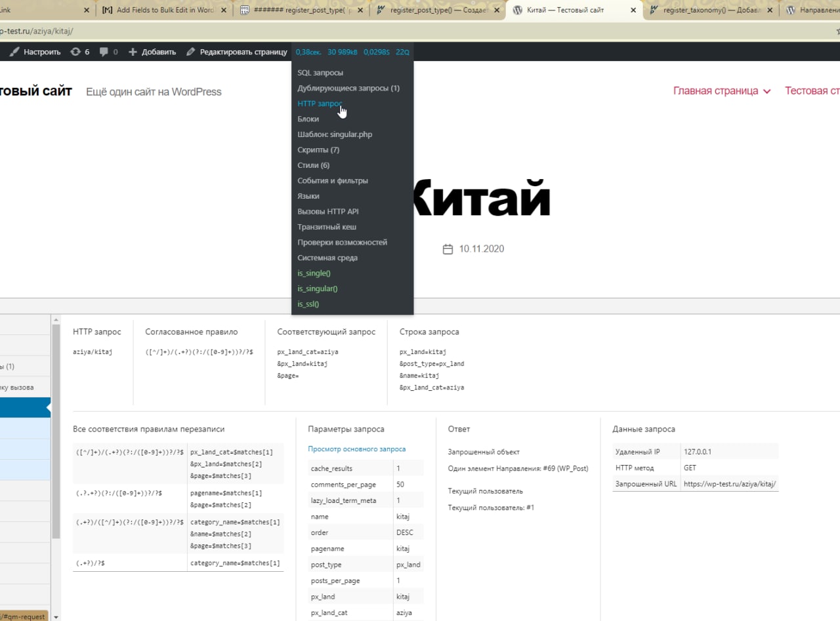This screenshot has width=840, height=621.
Task: Select Проверки возможностей menu entry
Action: pos(342,243)
